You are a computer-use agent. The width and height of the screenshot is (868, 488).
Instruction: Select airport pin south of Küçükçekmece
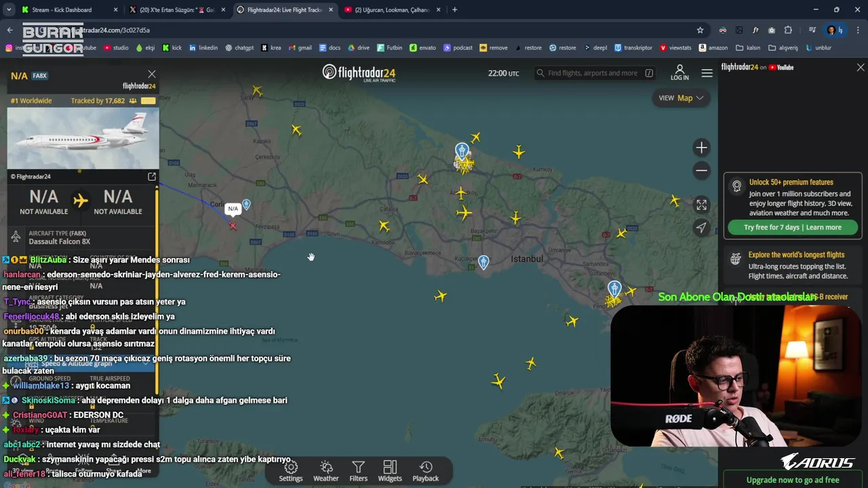484,262
